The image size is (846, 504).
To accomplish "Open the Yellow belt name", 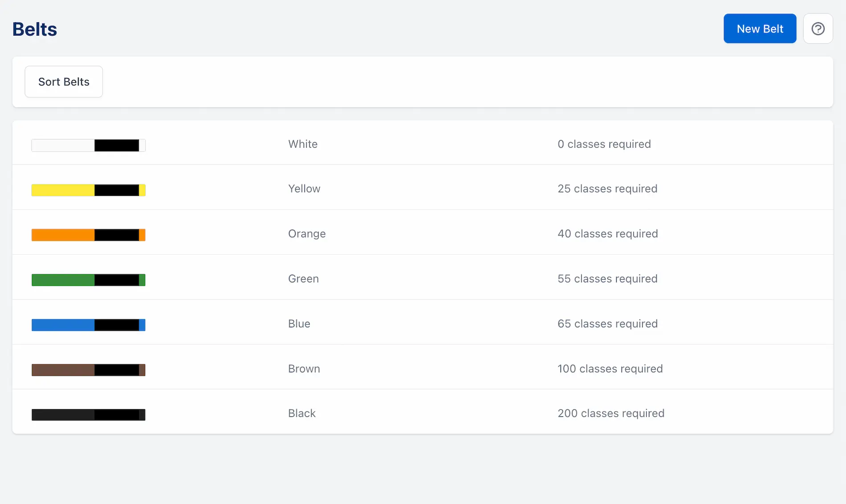I will click(x=304, y=189).
